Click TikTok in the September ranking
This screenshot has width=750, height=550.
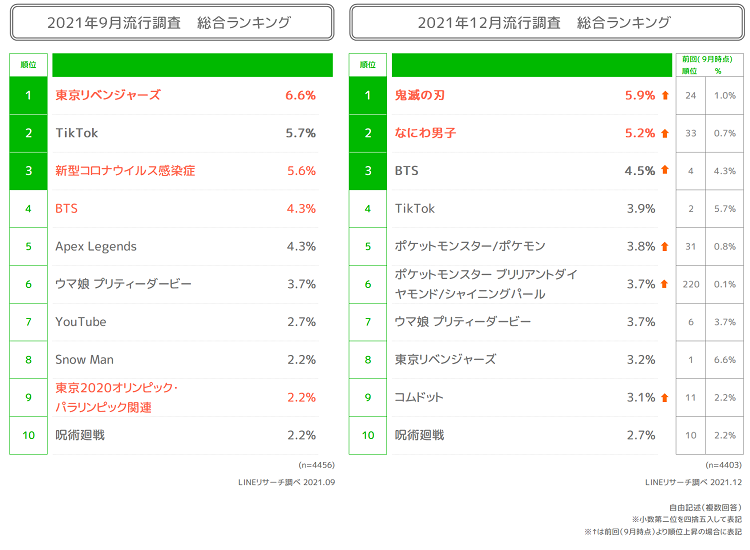pyautogui.click(x=77, y=133)
